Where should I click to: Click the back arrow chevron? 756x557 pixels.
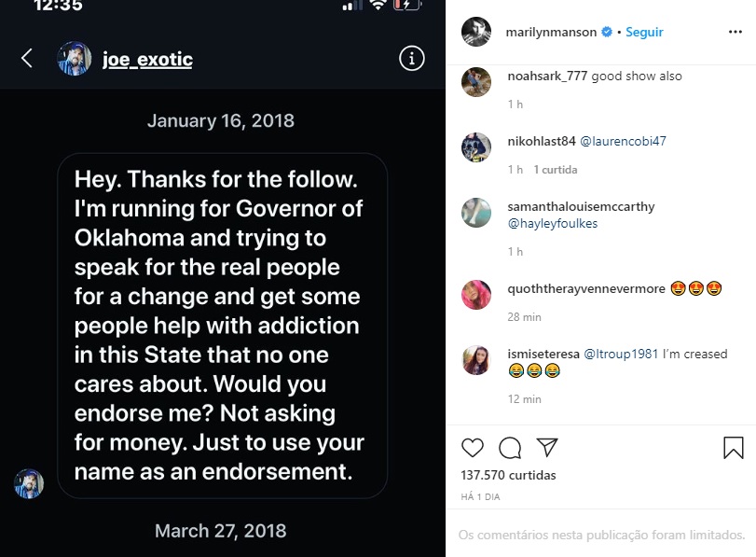[27, 59]
